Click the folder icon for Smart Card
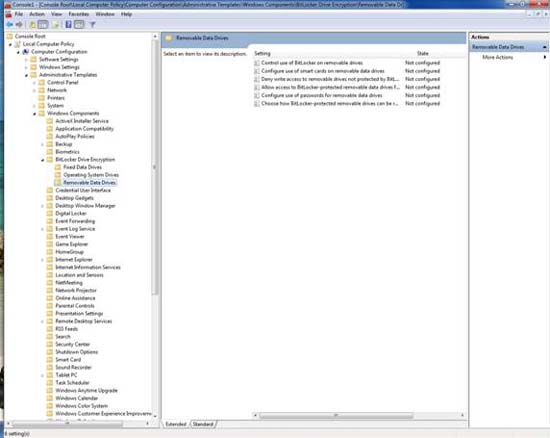Screen dimensions: 550x438 tap(50, 360)
